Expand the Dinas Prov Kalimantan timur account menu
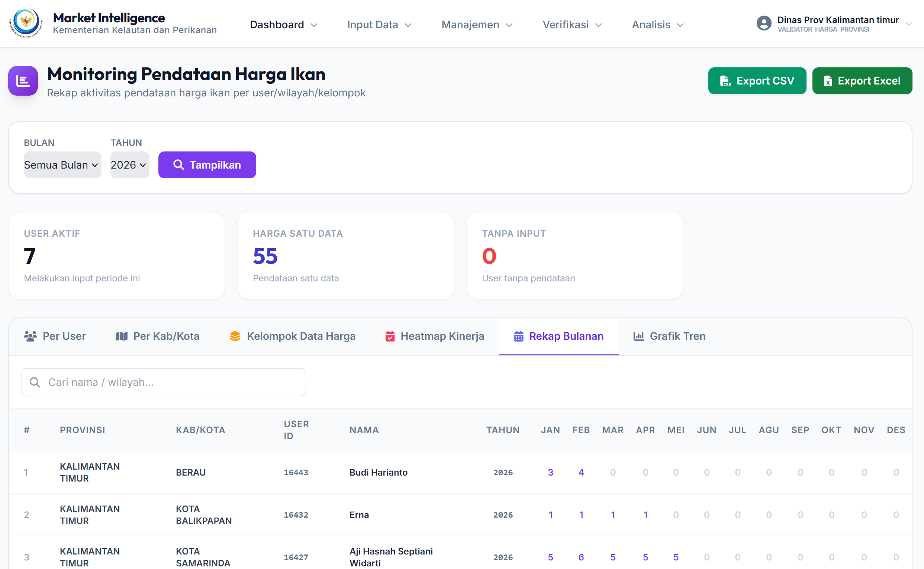 pos(834,24)
